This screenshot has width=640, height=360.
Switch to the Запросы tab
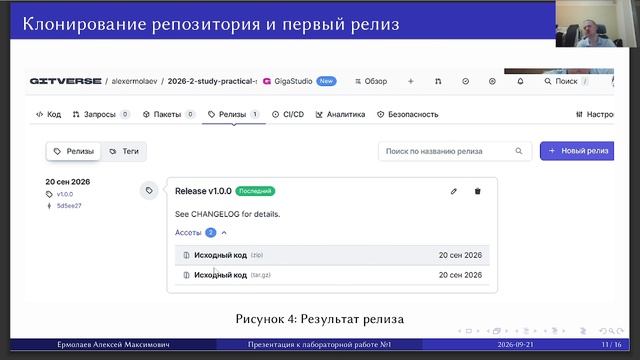pyautogui.click(x=100, y=114)
